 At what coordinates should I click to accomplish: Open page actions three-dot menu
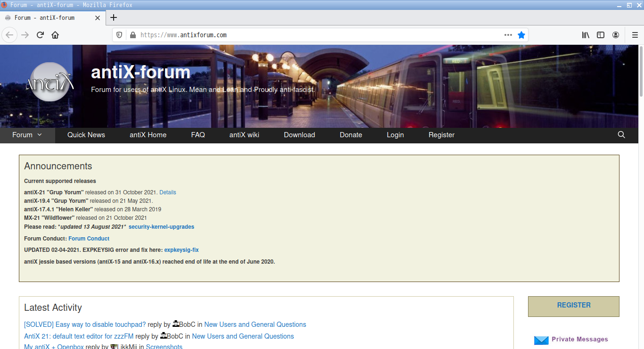[x=508, y=35]
